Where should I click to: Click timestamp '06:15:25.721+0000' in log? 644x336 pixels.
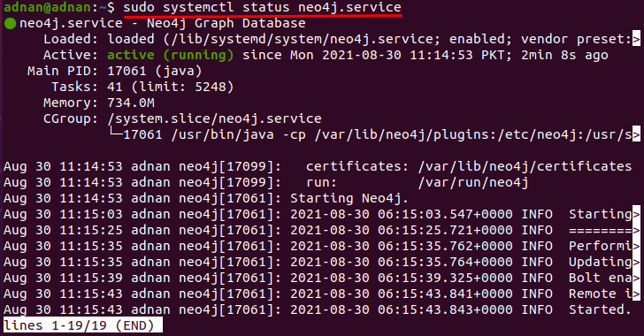[445, 231]
